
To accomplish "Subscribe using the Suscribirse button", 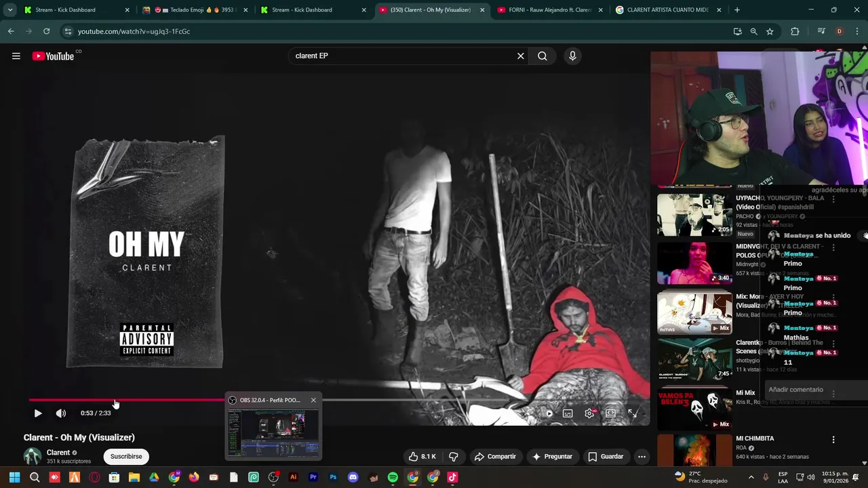I will point(126,456).
